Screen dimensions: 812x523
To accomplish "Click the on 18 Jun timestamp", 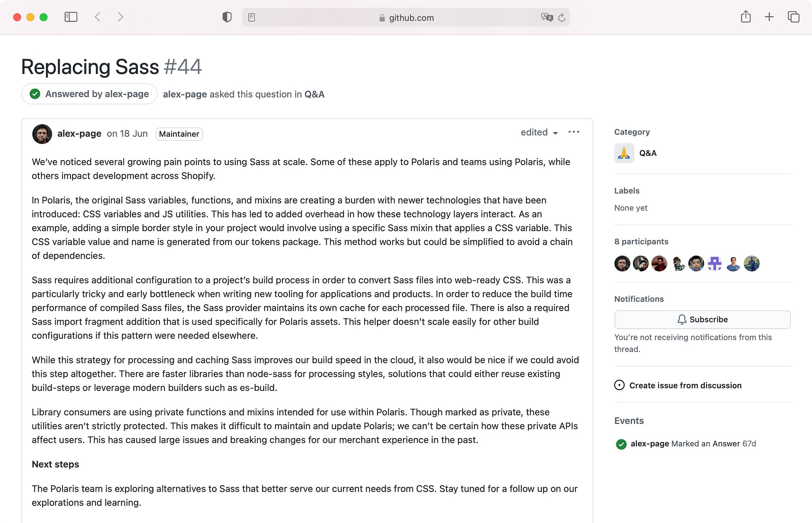I will [x=127, y=134].
